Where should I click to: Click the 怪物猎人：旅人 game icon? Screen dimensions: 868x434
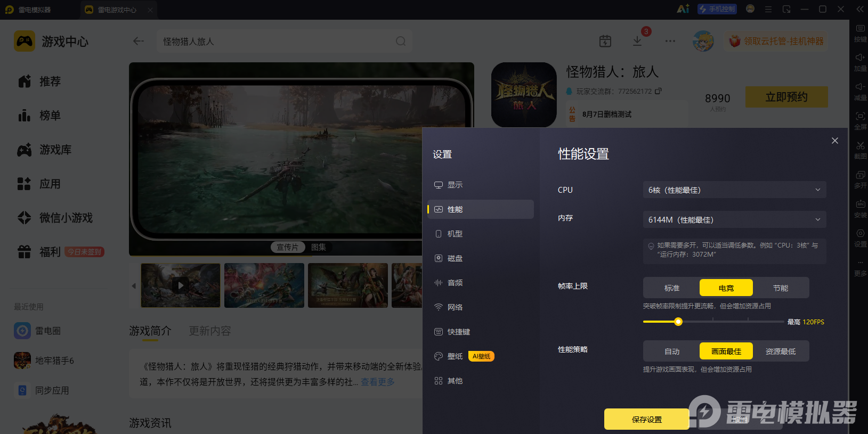524,95
